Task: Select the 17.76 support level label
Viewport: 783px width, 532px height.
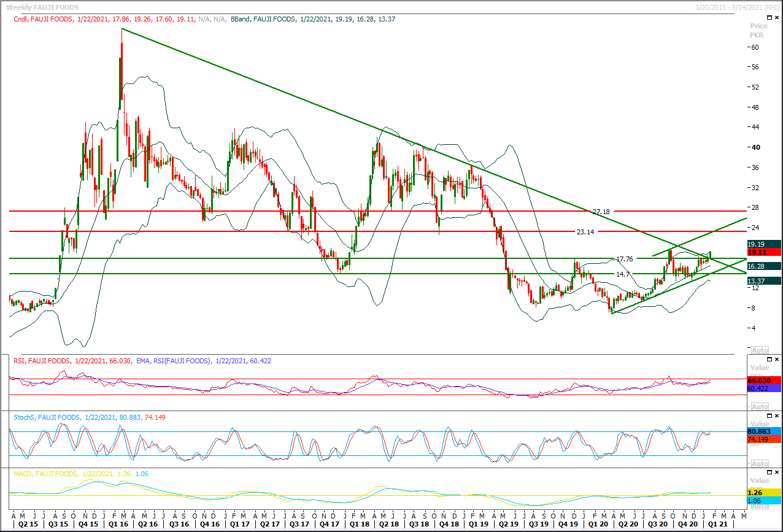Action: point(625,259)
